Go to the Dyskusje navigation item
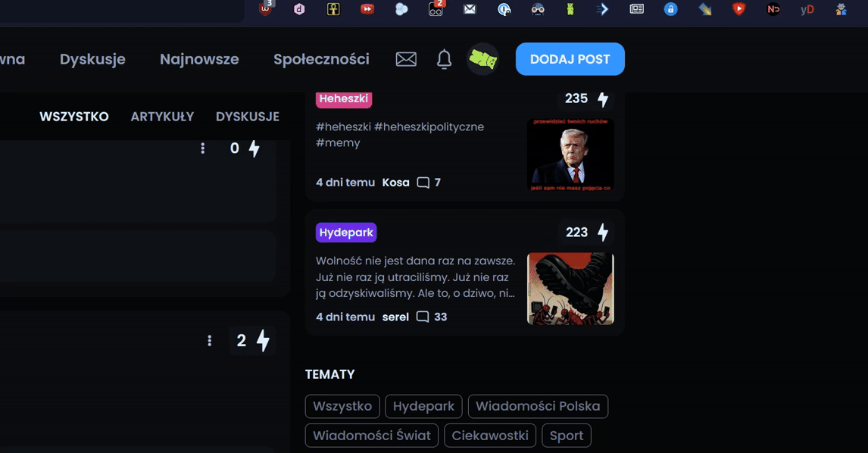868x453 pixels. point(92,59)
